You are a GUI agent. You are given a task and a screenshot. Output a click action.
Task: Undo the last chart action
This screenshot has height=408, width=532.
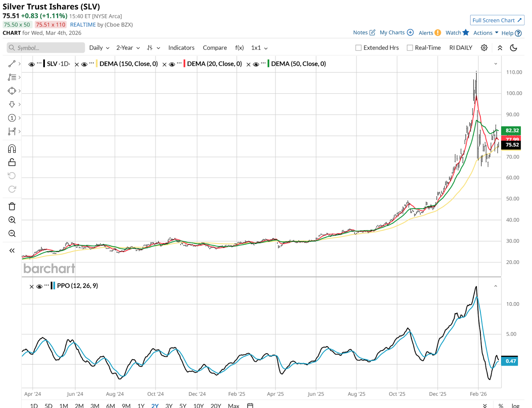(12, 176)
